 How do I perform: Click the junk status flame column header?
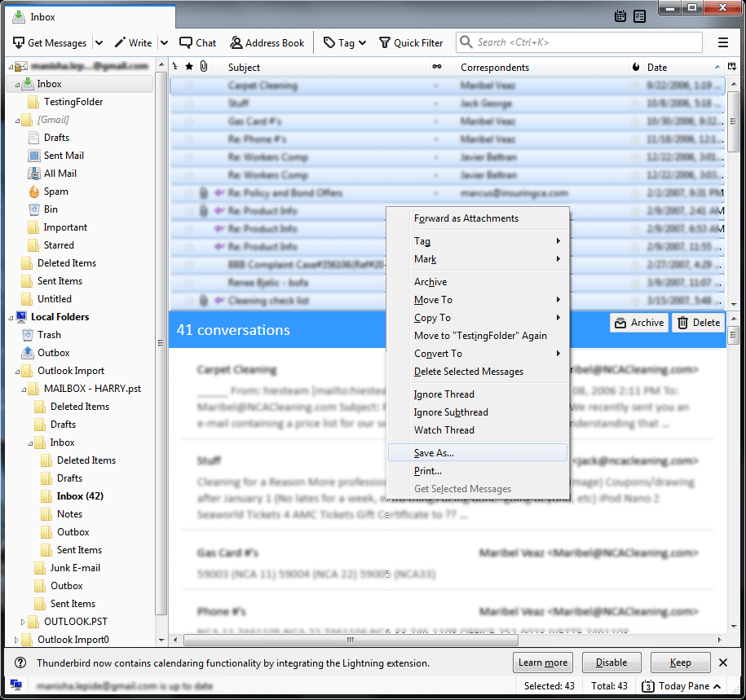(636, 67)
